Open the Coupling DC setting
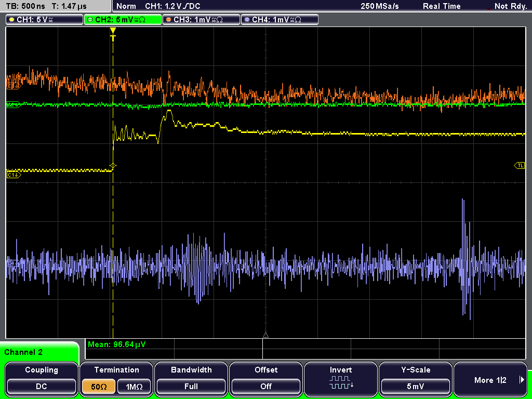The width and height of the screenshot is (532, 399). point(42,387)
